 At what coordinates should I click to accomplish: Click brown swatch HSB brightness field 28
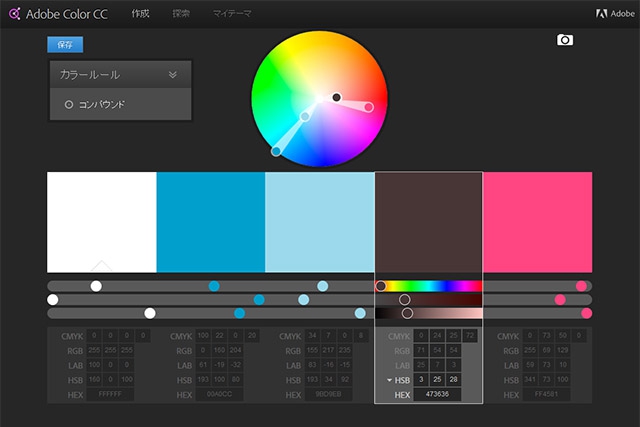(x=453, y=380)
